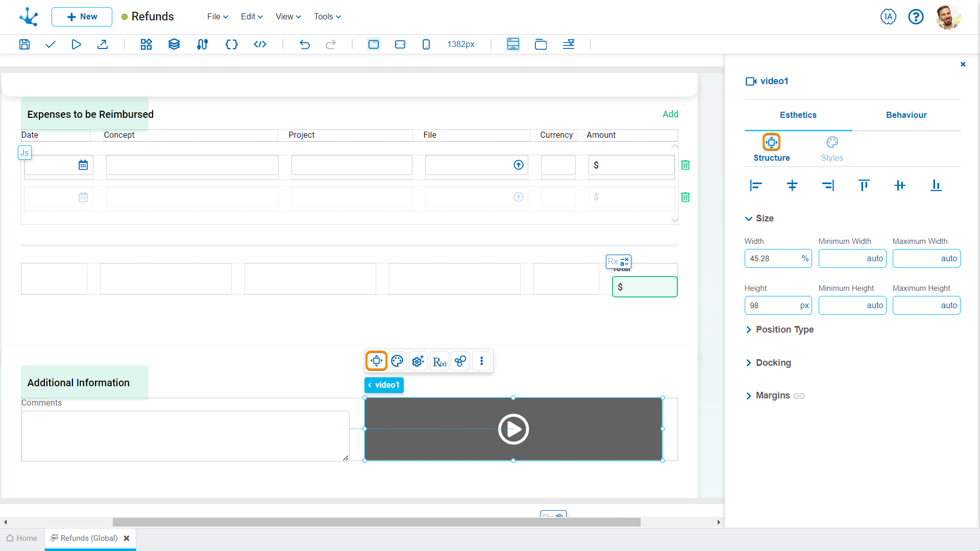Click the palette styles icon in floating toolbar

(x=397, y=361)
